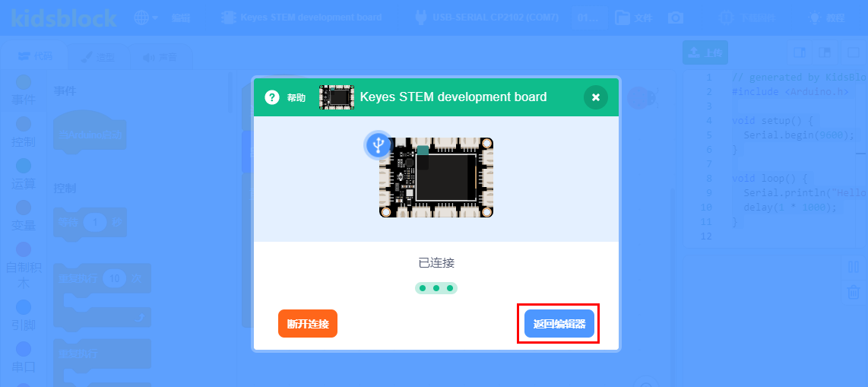The image size is (868, 387).
Task: Click the gear icon in the top bar
Action: coord(727,17)
